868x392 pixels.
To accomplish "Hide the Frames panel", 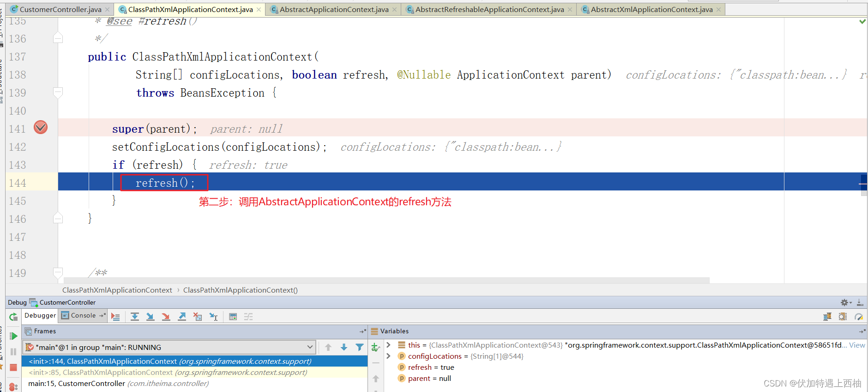I will 363,331.
